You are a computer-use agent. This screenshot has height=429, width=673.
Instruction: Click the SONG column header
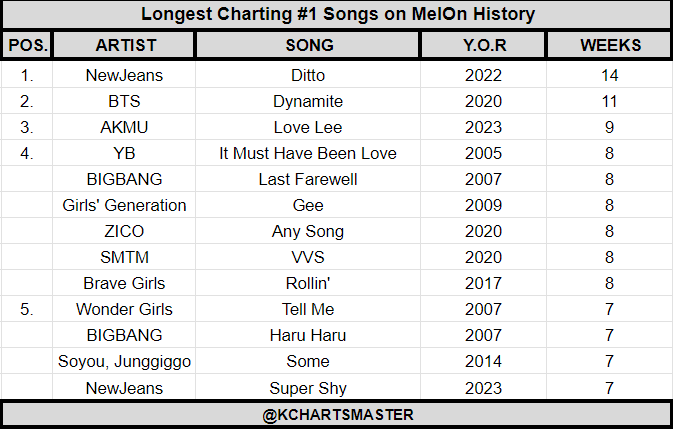pyautogui.click(x=308, y=45)
